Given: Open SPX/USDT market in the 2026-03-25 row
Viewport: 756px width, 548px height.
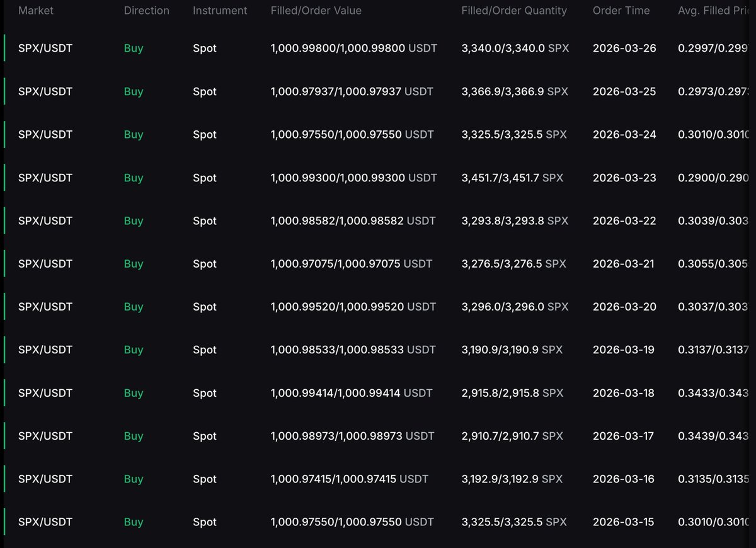Looking at the screenshot, I should click(45, 91).
